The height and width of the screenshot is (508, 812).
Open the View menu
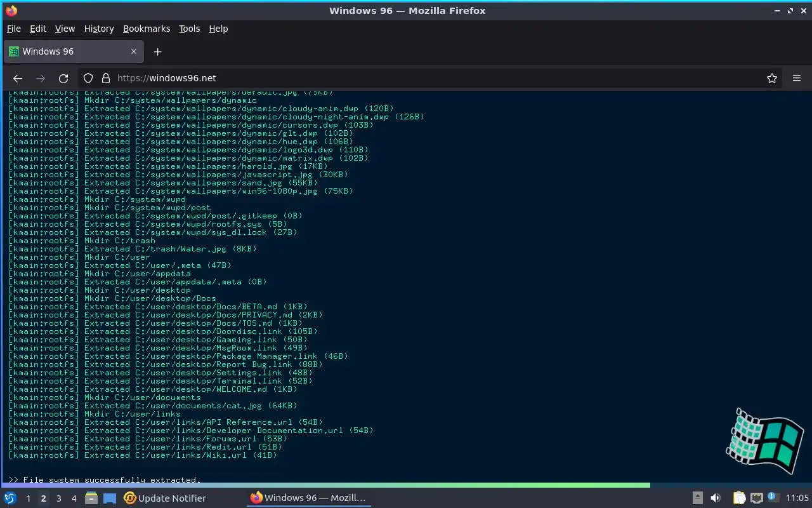point(65,29)
